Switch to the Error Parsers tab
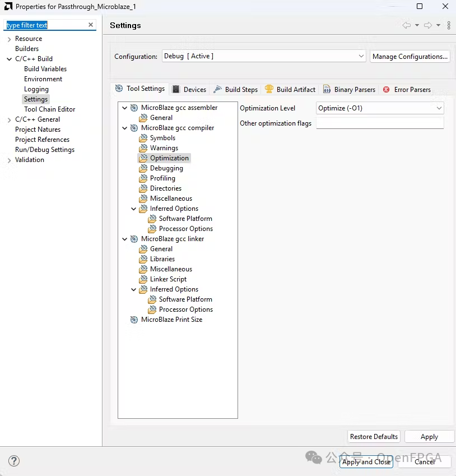The width and height of the screenshot is (456, 476). coord(407,89)
